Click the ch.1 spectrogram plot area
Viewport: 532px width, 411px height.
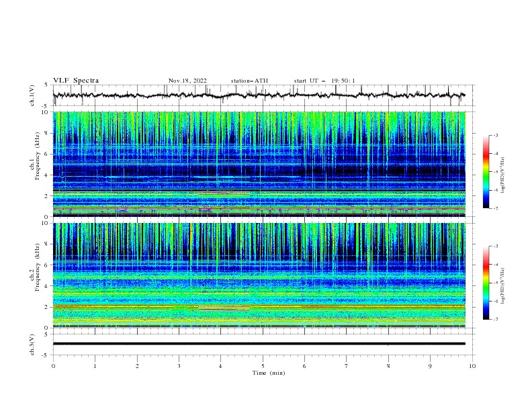point(259,164)
